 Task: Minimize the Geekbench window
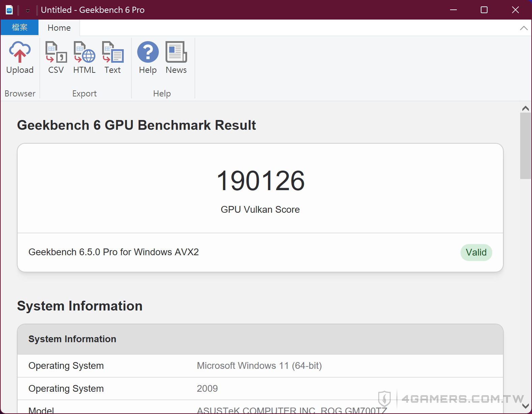[x=453, y=10]
